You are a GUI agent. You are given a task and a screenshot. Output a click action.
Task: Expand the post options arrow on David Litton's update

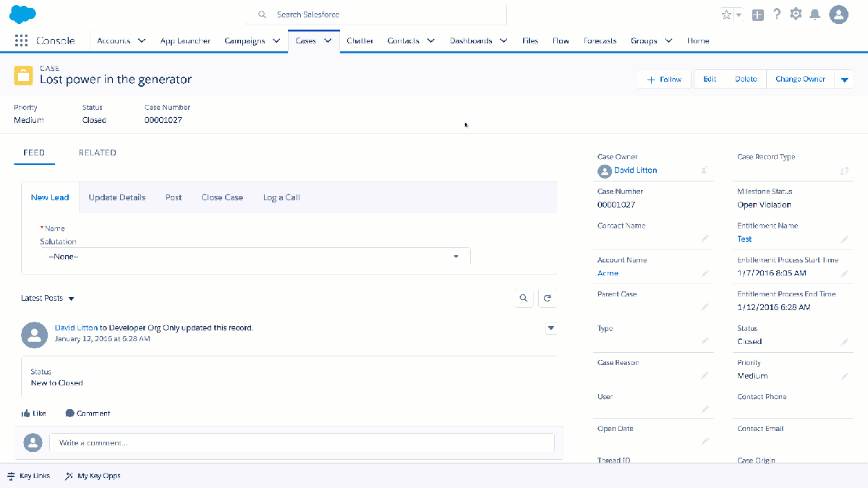click(551, 328)
